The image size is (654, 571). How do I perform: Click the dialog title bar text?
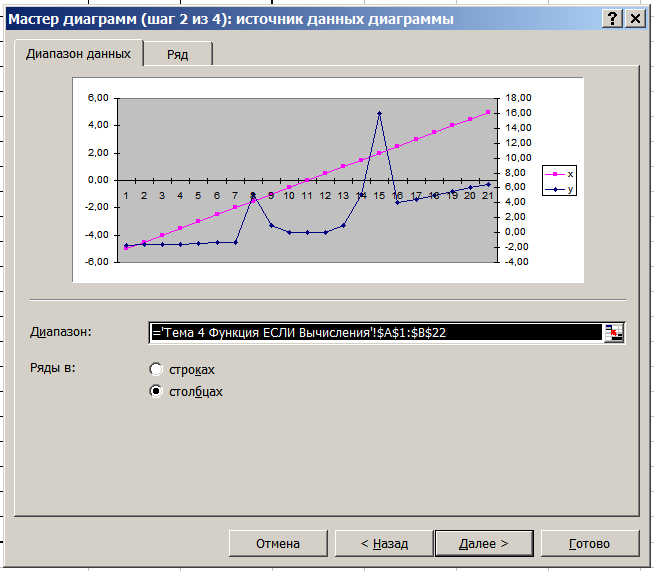click(231, 19)
